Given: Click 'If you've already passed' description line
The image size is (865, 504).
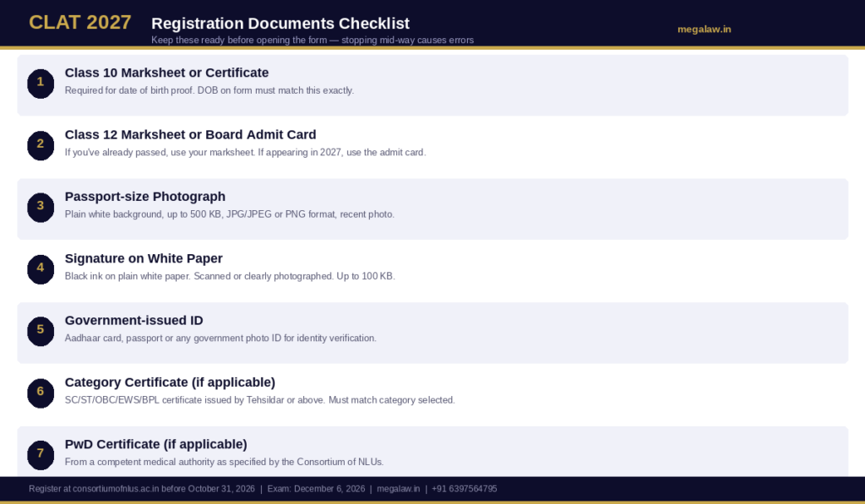Looking at the screenshot, I should click(246, 152).
